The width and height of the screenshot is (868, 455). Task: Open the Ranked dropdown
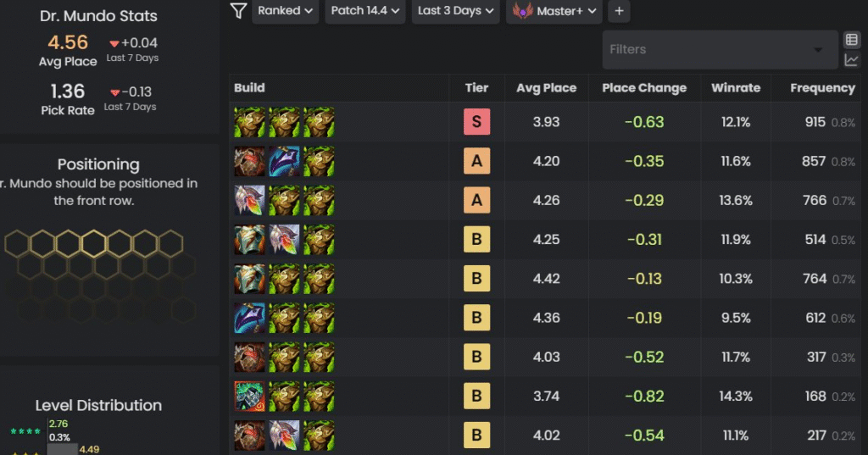coord(285,10)
